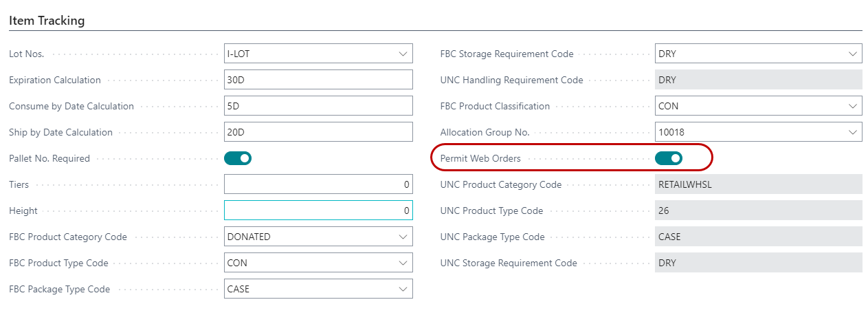Expand the FBC Product Type Code dropdown

click(402, 263)
